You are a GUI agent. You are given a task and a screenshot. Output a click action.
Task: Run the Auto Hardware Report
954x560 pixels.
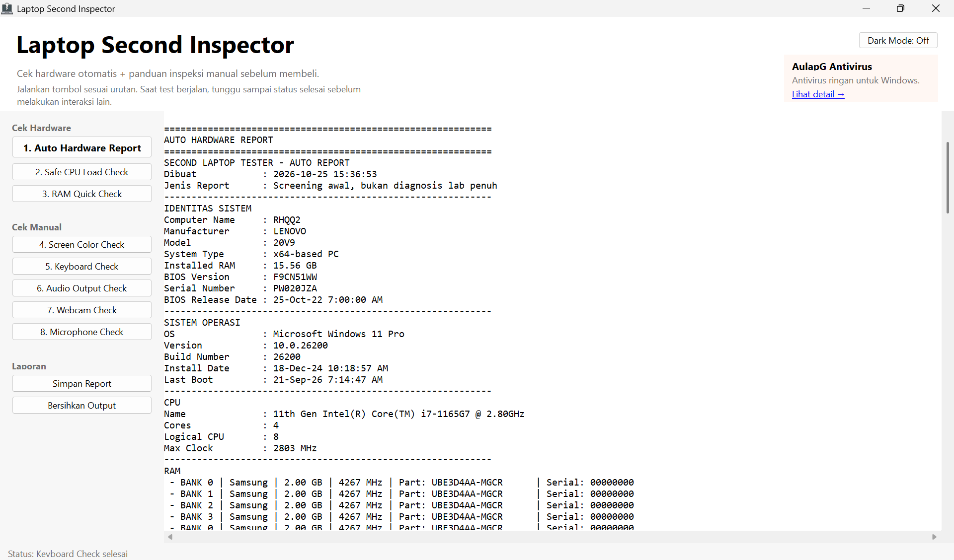82,148
